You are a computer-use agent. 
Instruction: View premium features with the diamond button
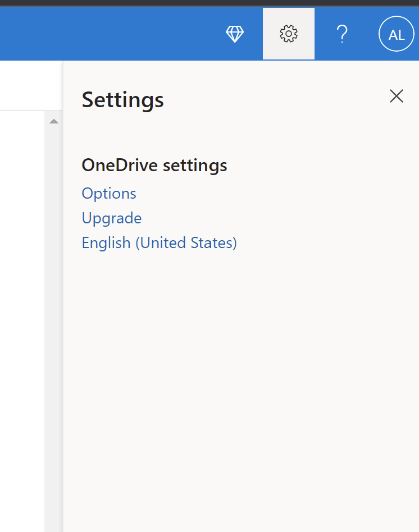235,34
